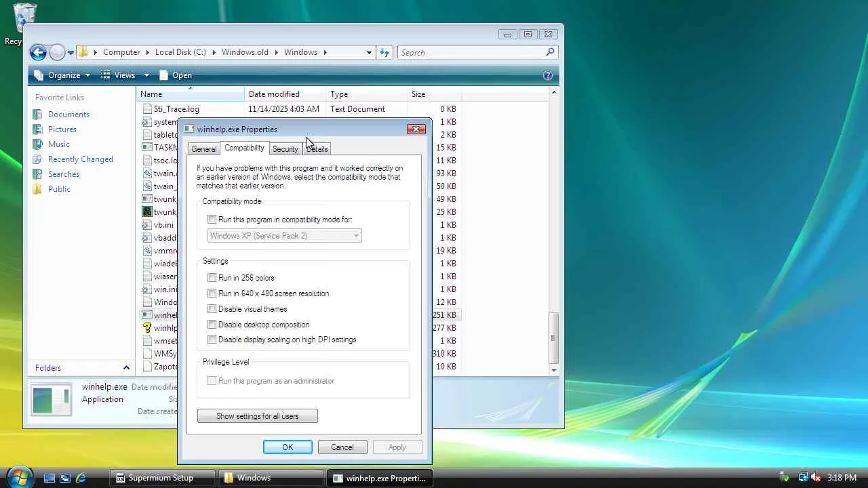Check Run this program as an administrator
Screen dimensions: 868x488
[212, 381]
